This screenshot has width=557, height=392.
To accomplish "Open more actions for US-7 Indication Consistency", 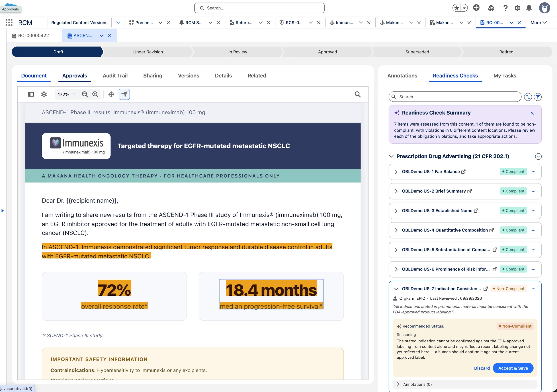I will pyautogui.click(x=533, y=289).
